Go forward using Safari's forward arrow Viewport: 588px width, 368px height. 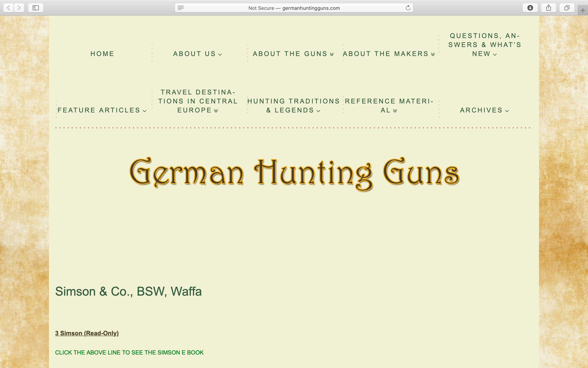tap(19, 8)
